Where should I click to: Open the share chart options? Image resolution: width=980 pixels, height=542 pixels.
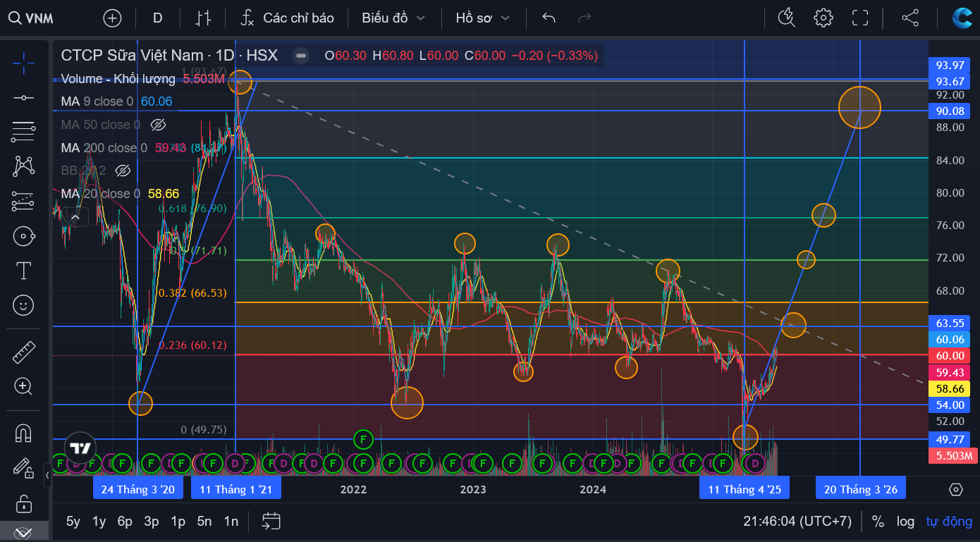(910, 18)
